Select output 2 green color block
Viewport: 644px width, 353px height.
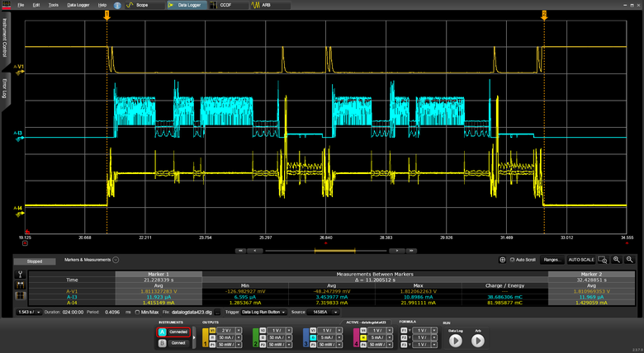tap(255, 337)
